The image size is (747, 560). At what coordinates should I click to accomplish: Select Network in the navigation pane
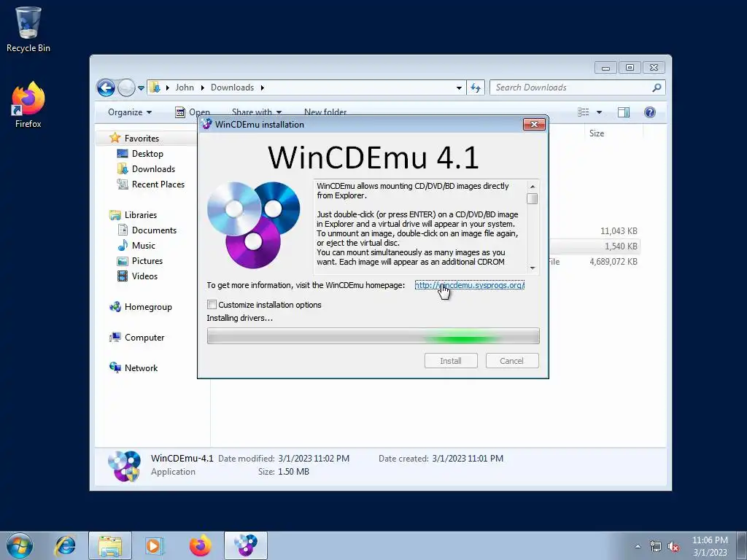click(x=141, y=368)
